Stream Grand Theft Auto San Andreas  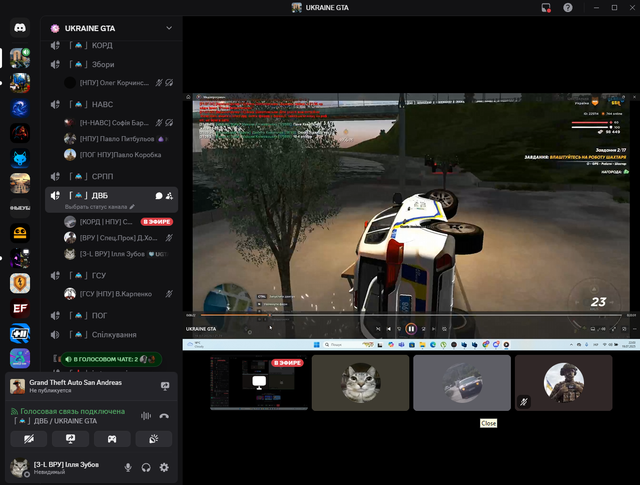pos(165,386)
